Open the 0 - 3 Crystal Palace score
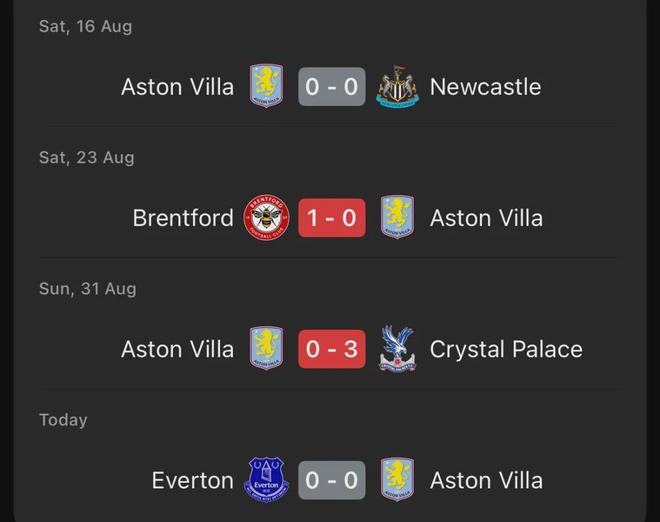This screenshot has width=660, height=522. point(331,349)
